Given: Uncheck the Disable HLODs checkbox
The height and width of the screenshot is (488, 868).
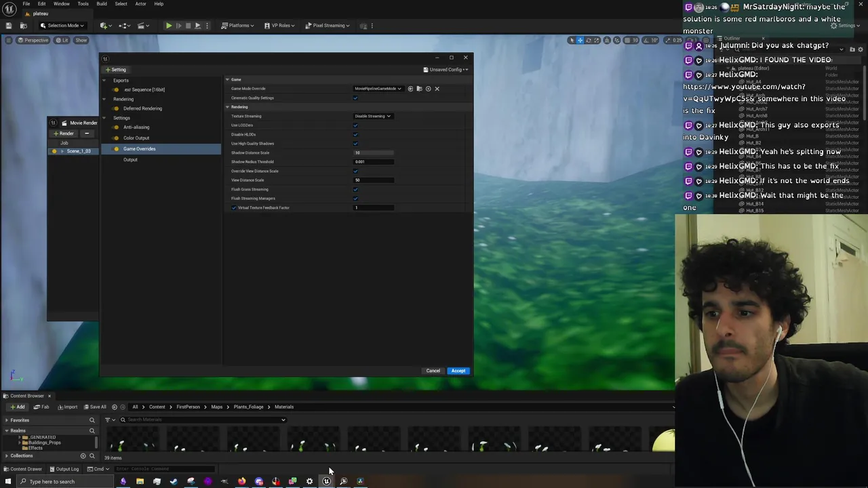Looking at the screenshot, I should (x=355, y=135).
